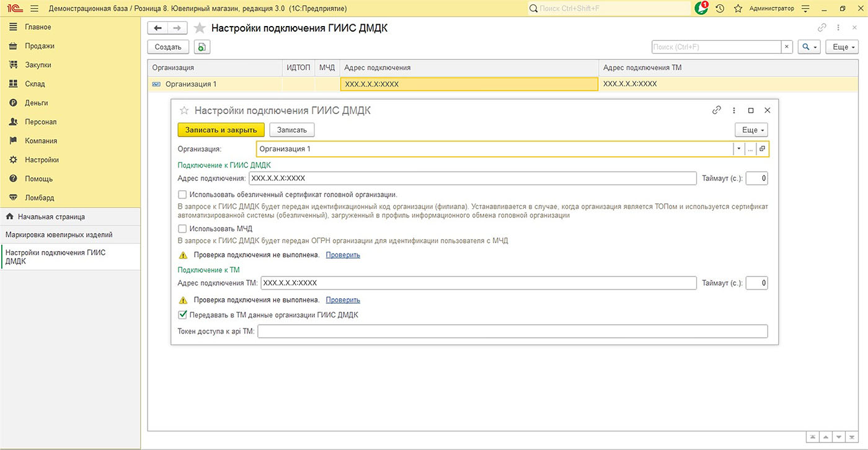Focus list Поиск (Ctrl+F) field
The image size is (868, 450).
click(716, 47)
